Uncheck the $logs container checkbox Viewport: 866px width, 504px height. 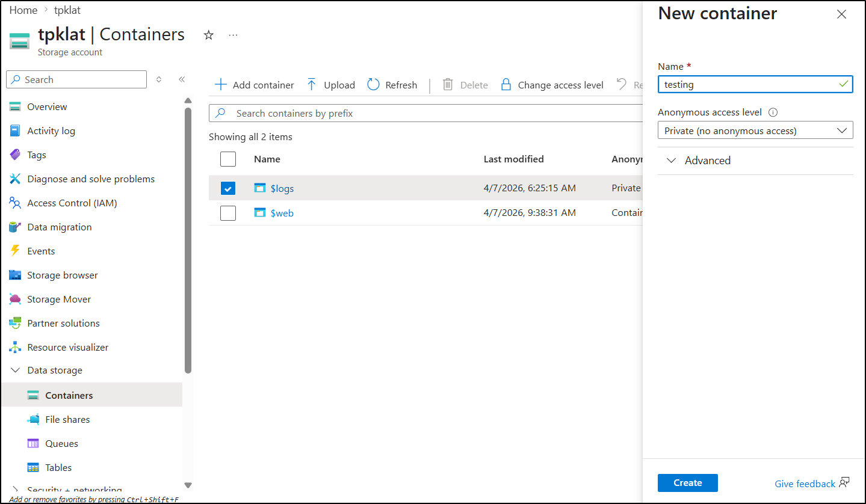tap(228, 188)
